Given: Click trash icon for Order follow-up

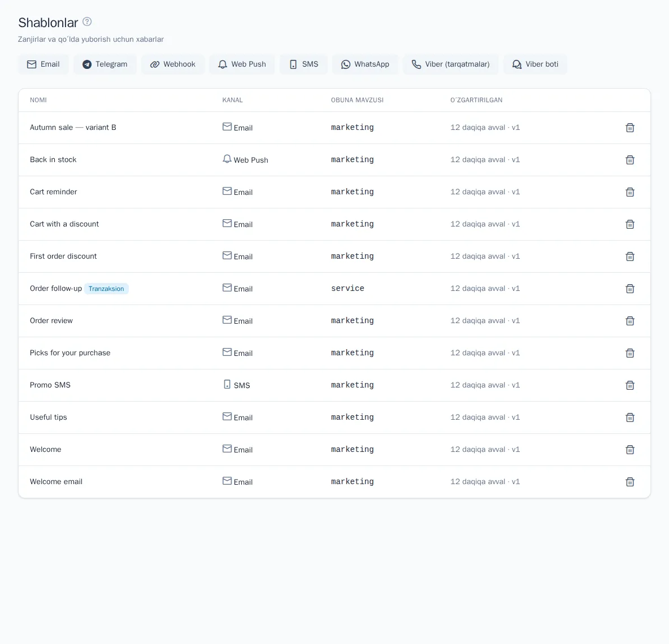Looking at the screenshot, I should [630, 289].
